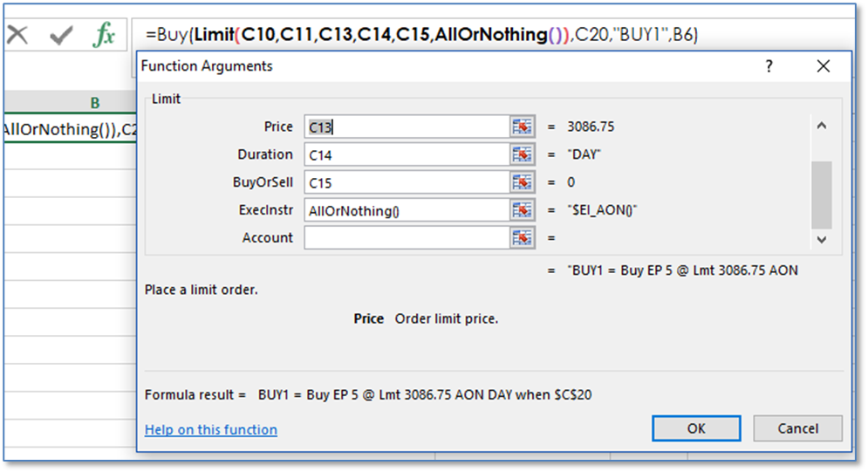Click the empty Account input field

(x=407, y=237)
